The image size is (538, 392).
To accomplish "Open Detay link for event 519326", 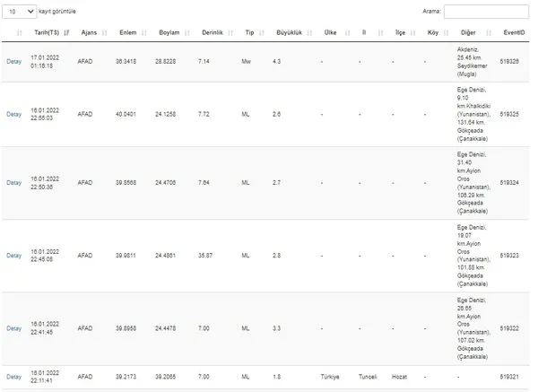I will coord(13,61).
